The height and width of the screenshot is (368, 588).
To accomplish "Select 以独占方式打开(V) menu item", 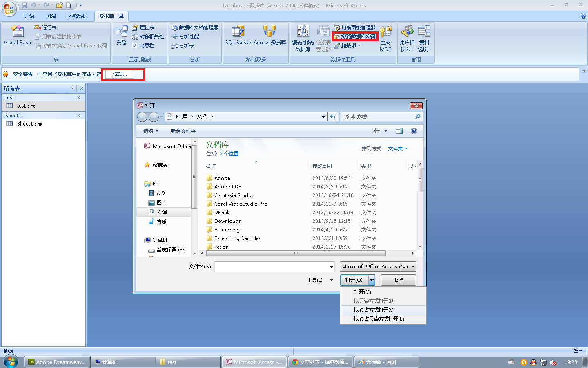I will (383, 310).
